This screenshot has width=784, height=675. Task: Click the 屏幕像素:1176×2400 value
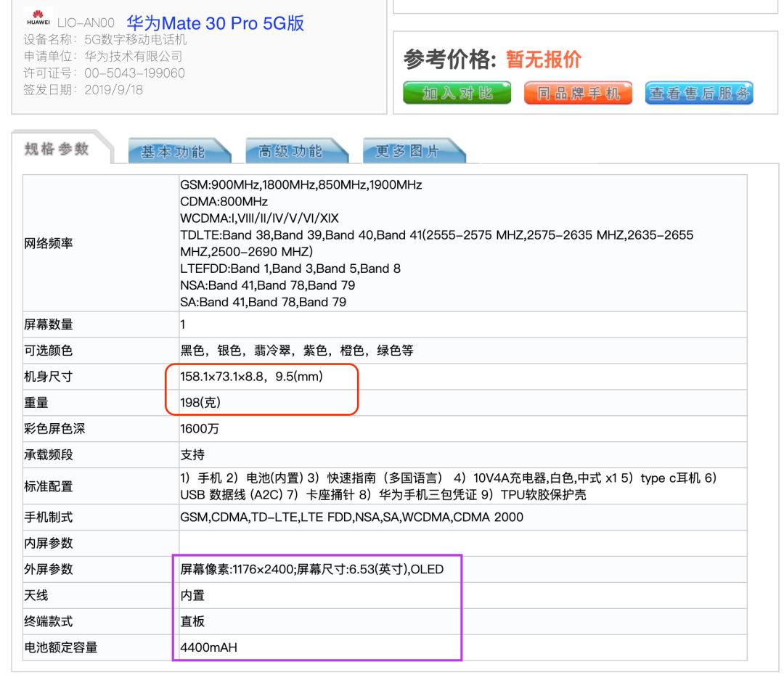(312, 569)
